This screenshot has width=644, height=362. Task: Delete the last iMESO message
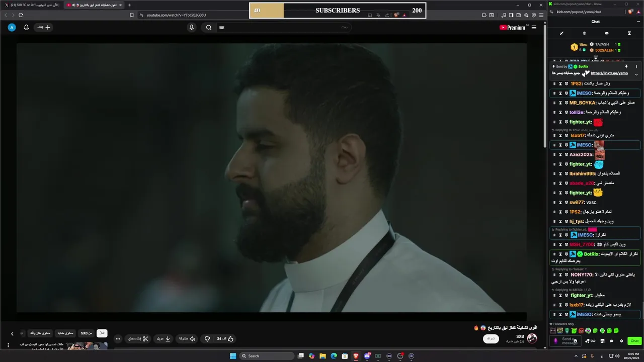coord(554,314)
